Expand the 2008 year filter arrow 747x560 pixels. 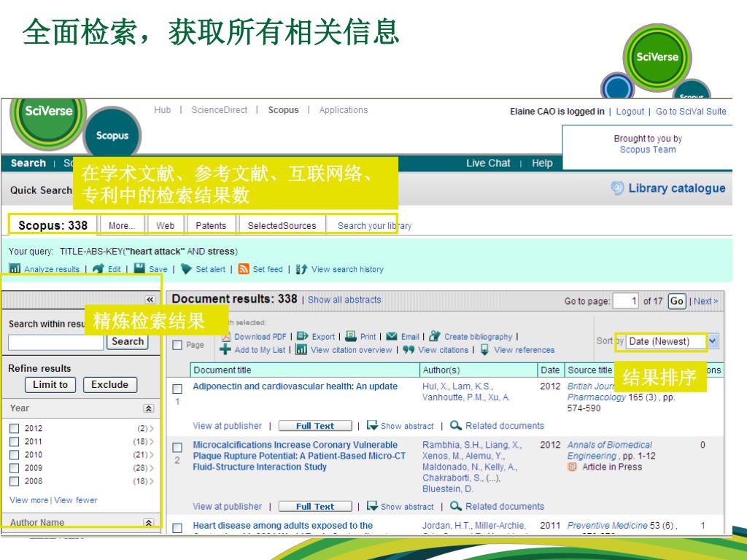[152, 481]
